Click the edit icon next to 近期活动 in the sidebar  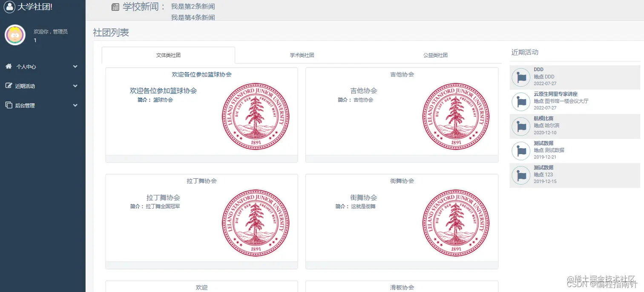(x=9, y=86)
